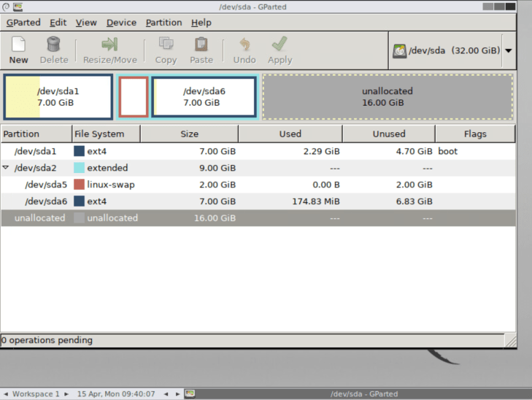The image size is (532, 400).
Task: Click the dark blue ext4 swatch of /dev/sda6
Action: pyautogui.click(x=79, y=201)
